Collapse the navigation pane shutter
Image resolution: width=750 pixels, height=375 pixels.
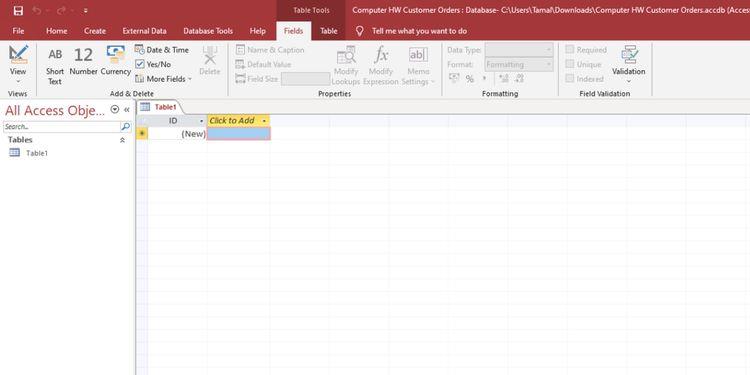coord(127,110)
